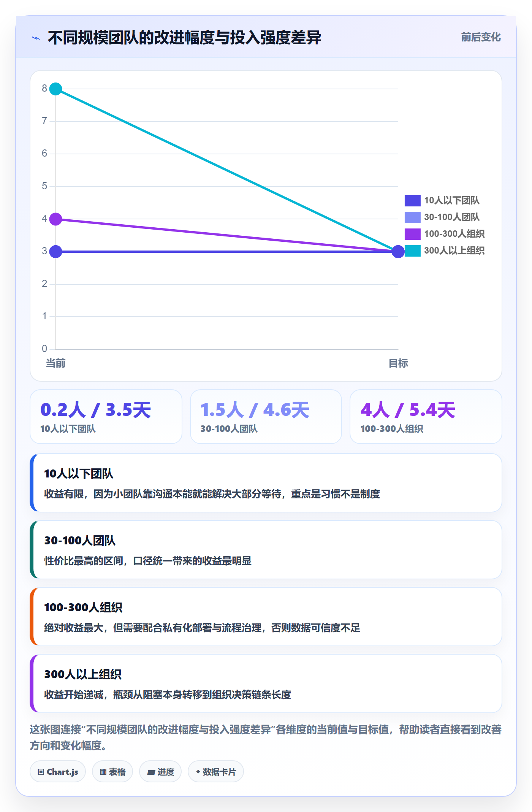Click the note 性价比最高的区间，口径统一带来的收益最明显

tap(148, 561)
